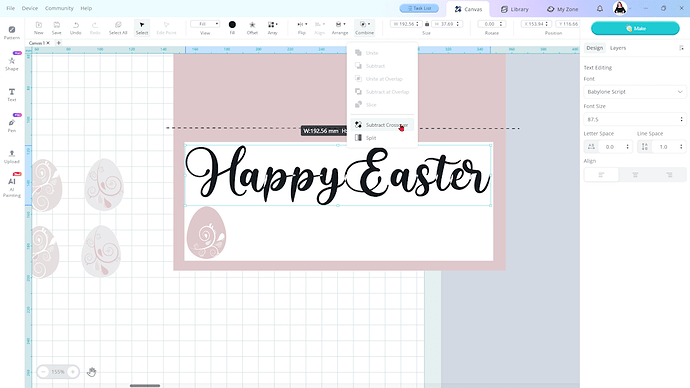Zoom out with the minus button
This screenshot has height=388, width=690.
(x=43, y=372)
